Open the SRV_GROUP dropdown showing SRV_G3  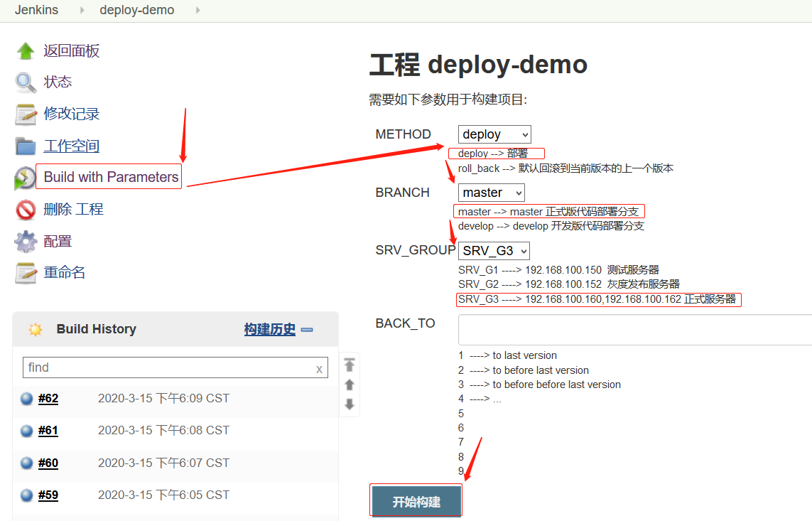tap(494, 251)
